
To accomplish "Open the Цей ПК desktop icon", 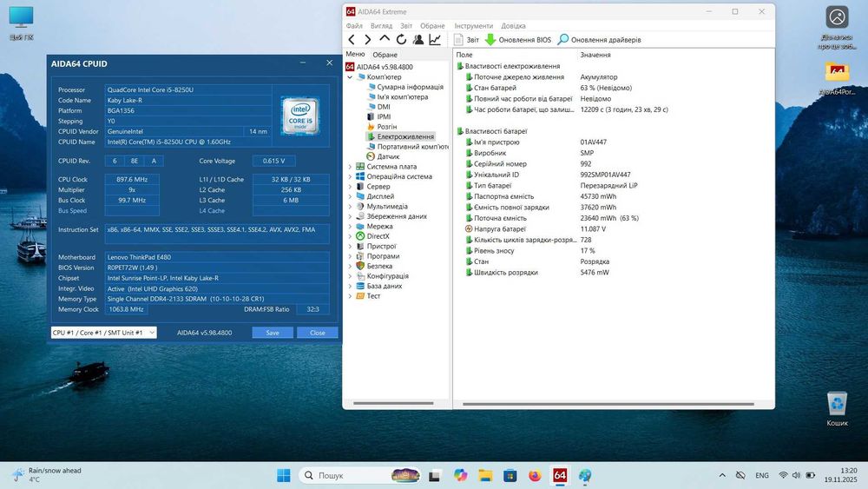I will click(22, 23).
